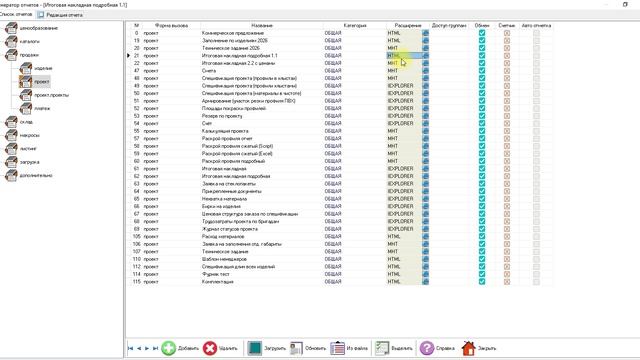This screenshot has width=640, height=360.
Task: Click the HTML extension cell in row 21
Action: point(404,56)
